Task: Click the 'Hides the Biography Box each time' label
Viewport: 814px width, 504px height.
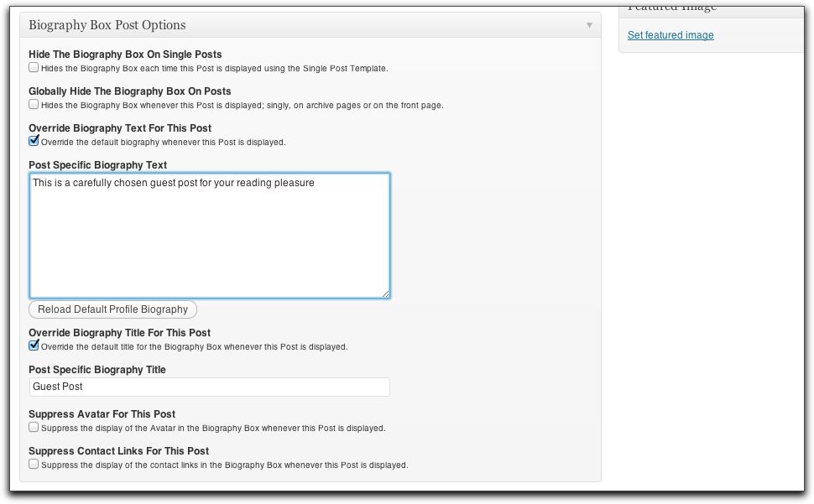Action: click(x=214, y=68)
